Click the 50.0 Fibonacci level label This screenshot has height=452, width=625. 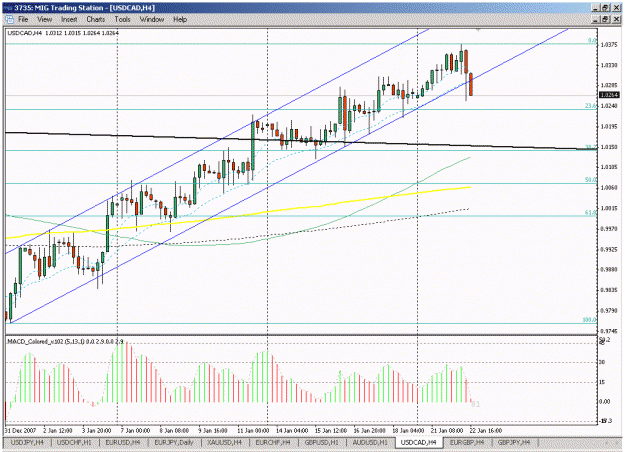(x=591, y=180)
